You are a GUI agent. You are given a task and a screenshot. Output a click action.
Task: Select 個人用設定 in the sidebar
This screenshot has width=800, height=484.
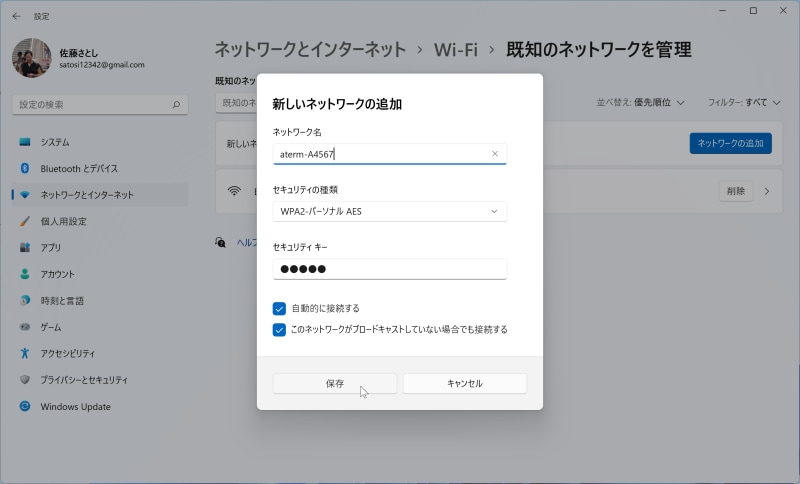pyautogui.click(x=63, y=221)
